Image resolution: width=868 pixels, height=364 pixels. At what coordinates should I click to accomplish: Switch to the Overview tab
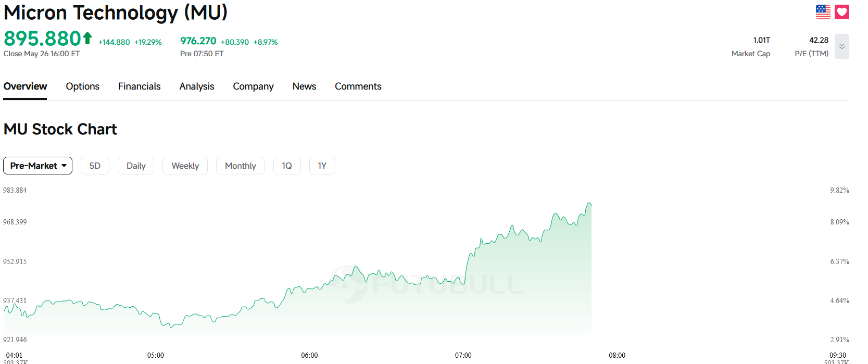pos(25,86)
